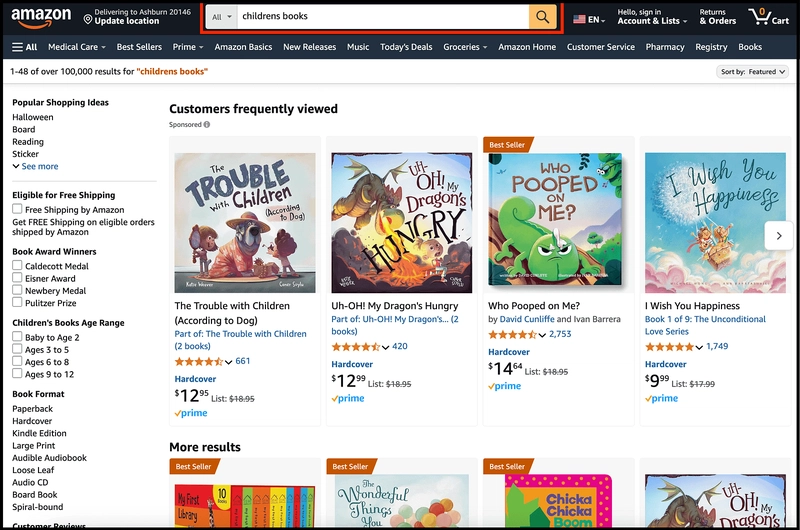Expand See more shopping ideas

pos(35,167)
